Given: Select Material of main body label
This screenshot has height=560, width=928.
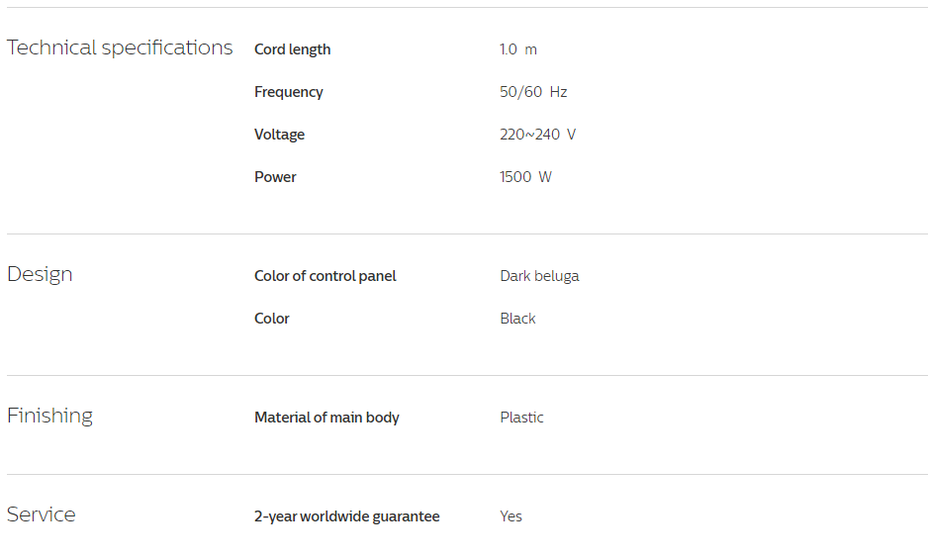Looking at the screenshot, I should coord(326,418).
